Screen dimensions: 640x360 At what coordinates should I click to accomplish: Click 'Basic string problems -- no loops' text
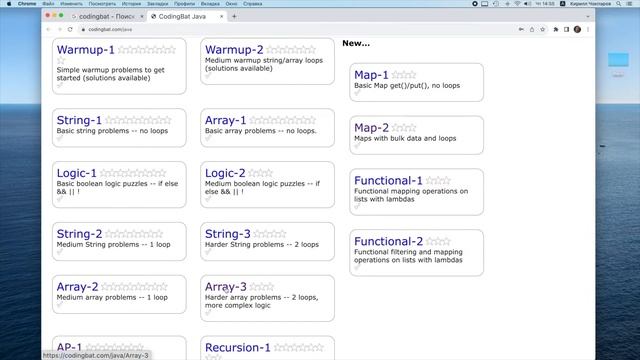point(112,131)
